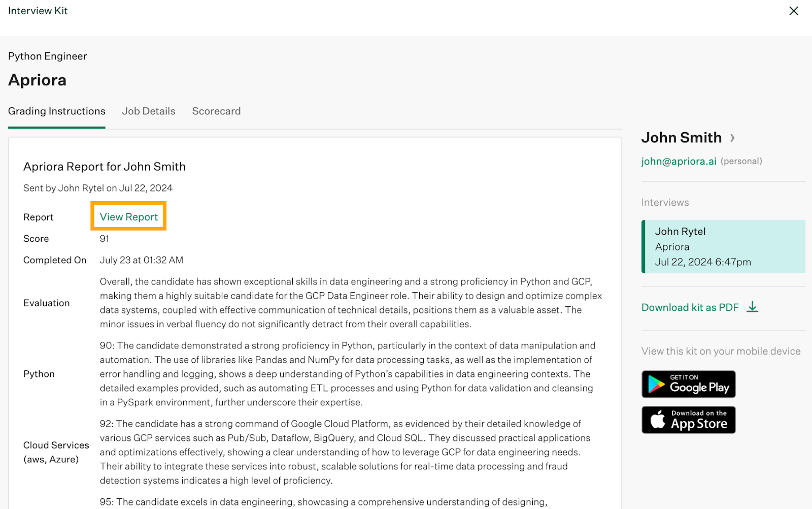Click the download arrow icon
Image resolution: width=812 pixels, height=509 pixels.
tap(752, 307)
